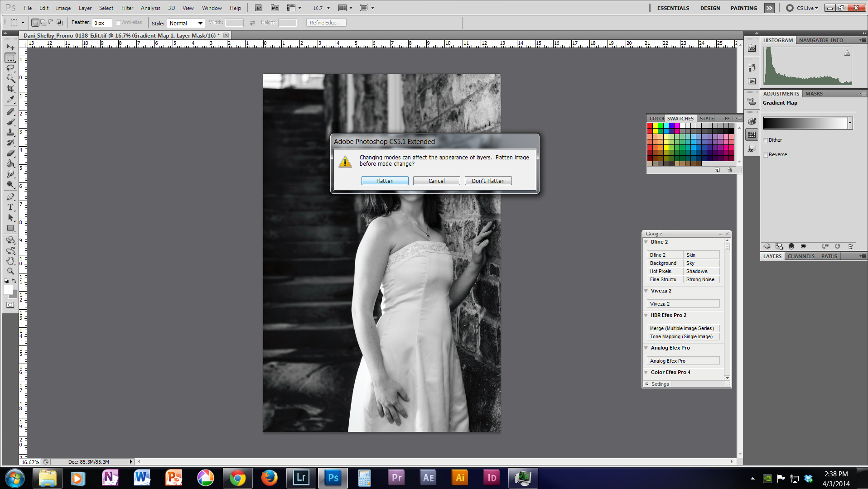Toggle Quick Mask mode
The image size is (868, 489).
pos(10,305)
